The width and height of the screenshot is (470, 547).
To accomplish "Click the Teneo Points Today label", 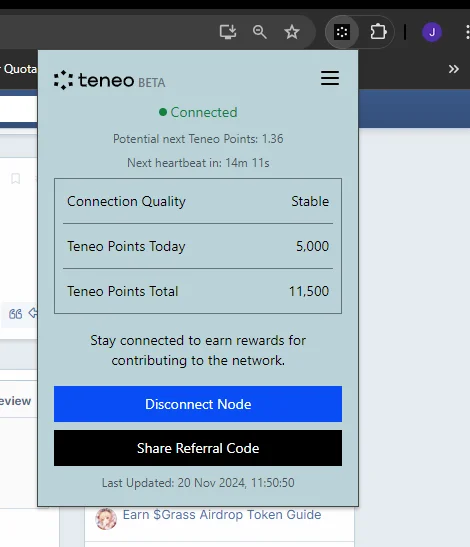I will click(x=126, y=247).
